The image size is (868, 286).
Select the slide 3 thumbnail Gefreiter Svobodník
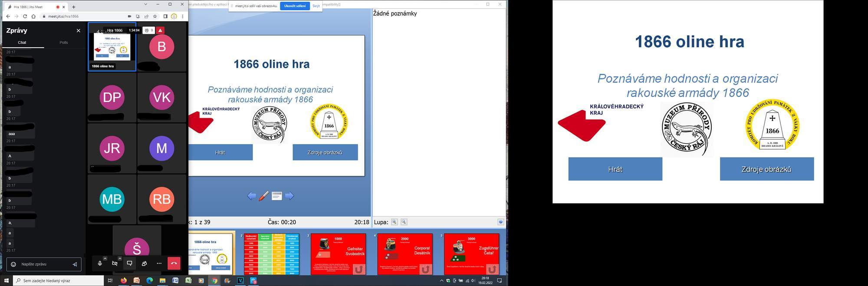338,254
